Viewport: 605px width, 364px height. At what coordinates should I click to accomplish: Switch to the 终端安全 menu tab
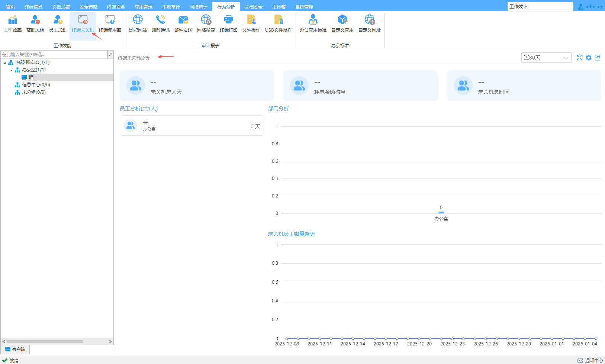pos(116,7)
